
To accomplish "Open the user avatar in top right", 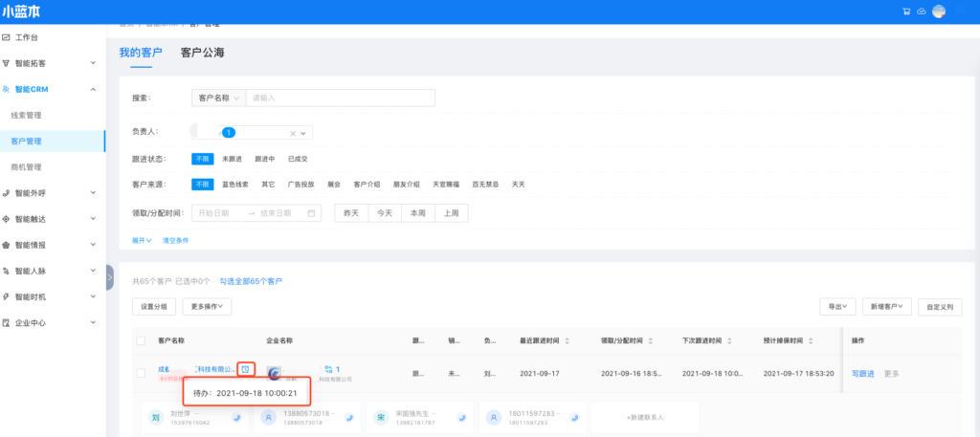I will click(x=939, y=11).
